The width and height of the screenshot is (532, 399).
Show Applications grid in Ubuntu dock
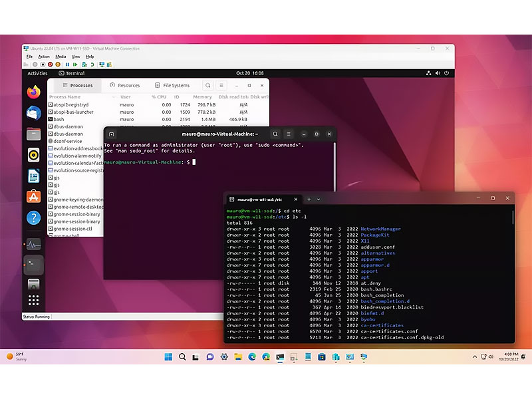point(34,301)
